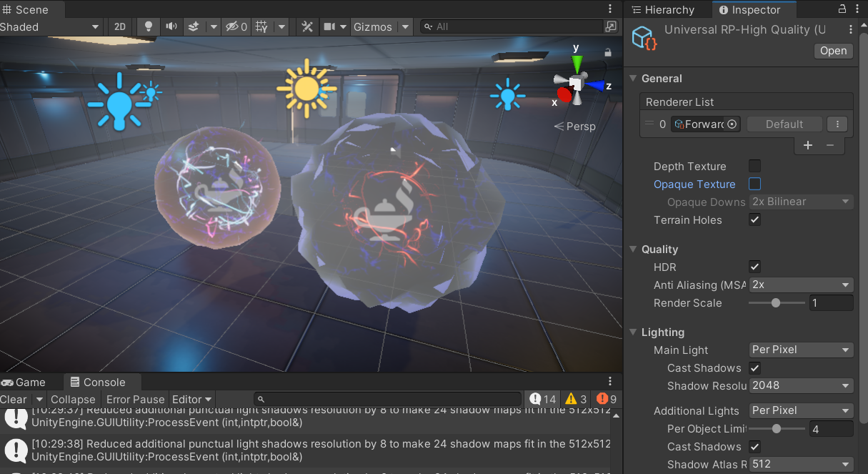Clear the console log
868x474 pixels.
(x=14, y=400)
